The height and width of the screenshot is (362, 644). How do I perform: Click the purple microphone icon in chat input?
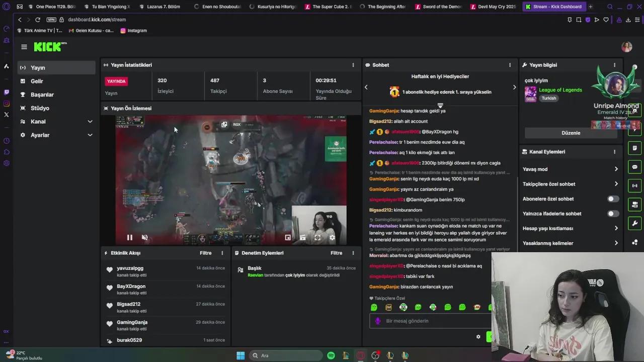point(378,321)
